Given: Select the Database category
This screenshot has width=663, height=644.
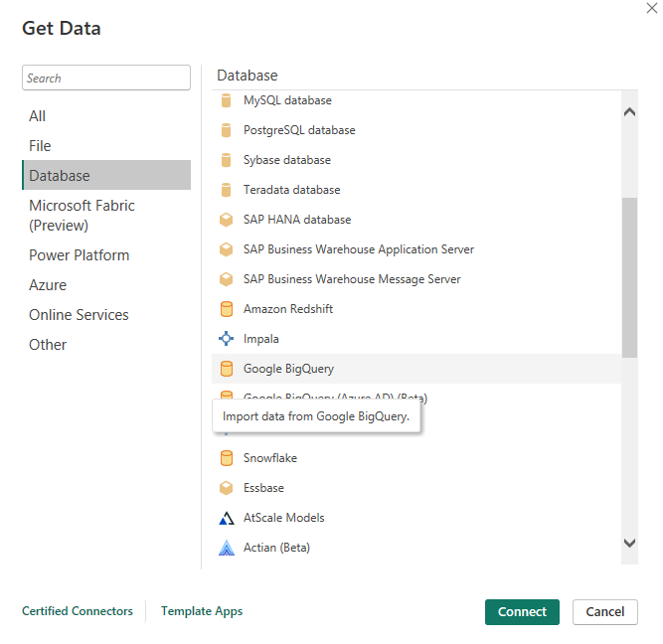Looking at the screenshot, I should tap(106, 175).
